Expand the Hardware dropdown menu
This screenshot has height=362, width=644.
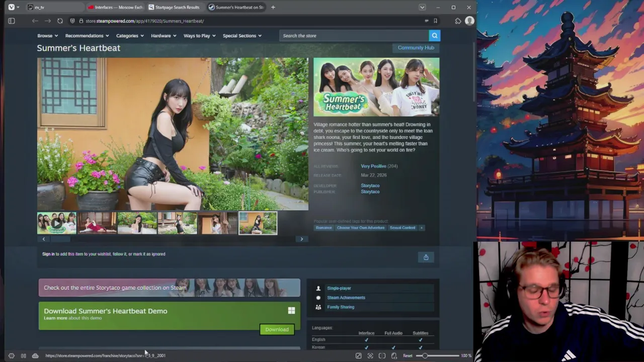click(x=164, y=36)
